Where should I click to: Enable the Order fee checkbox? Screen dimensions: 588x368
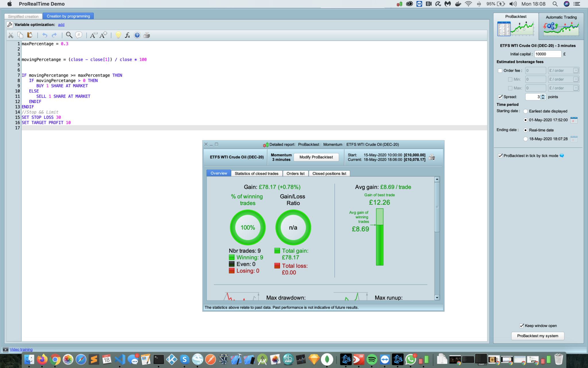500,70
